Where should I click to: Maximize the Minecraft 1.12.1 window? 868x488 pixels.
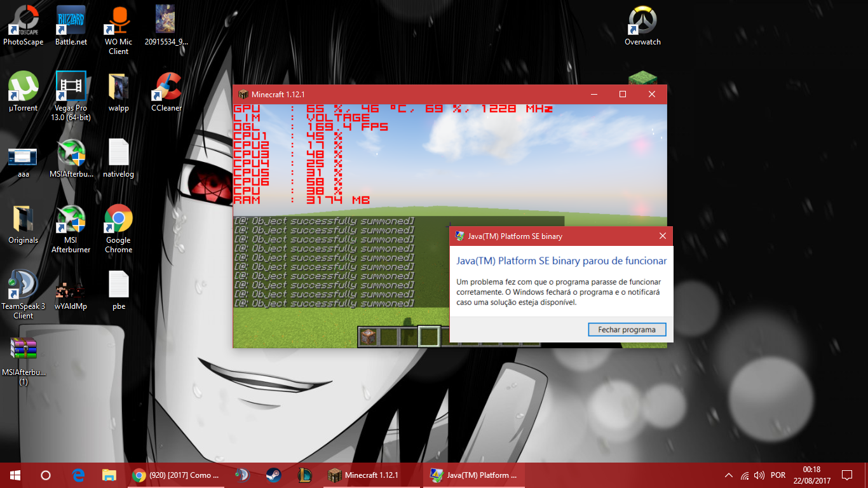click(x=623, y=94)
